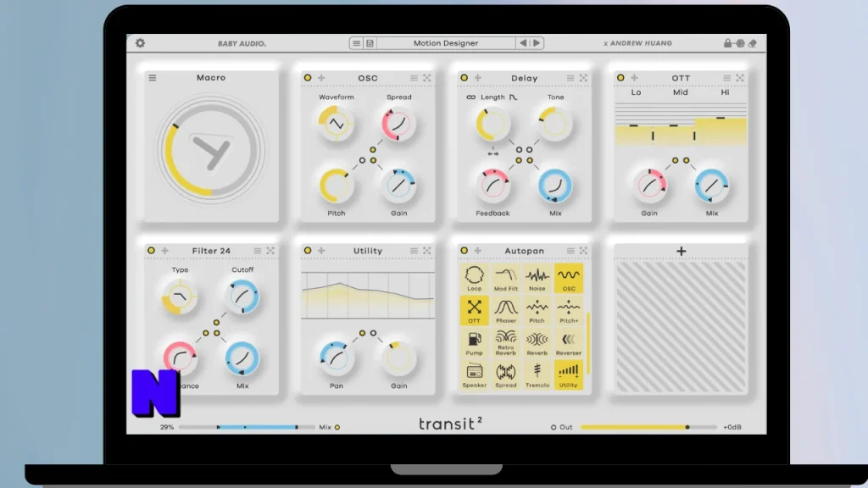Remove the OSC module with X icon
The image size is (868, 488).
427,78
